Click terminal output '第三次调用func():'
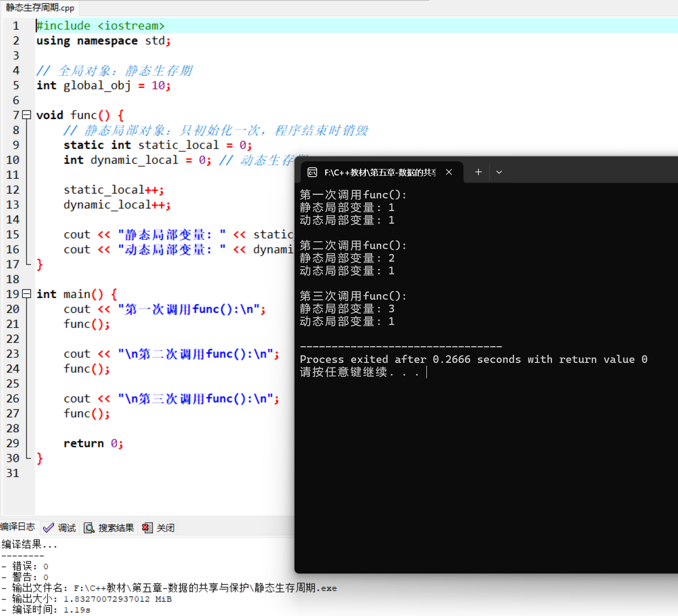 pos(353,296)
